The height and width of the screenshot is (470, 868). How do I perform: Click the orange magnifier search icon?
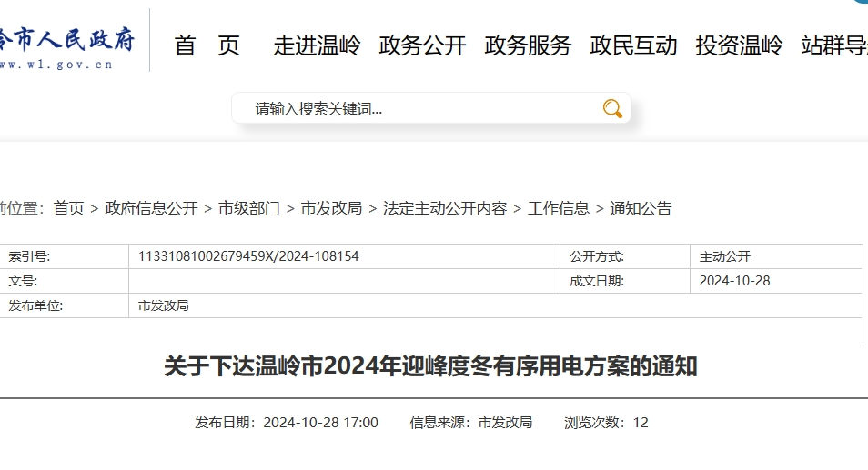click(x=612, y=109)
